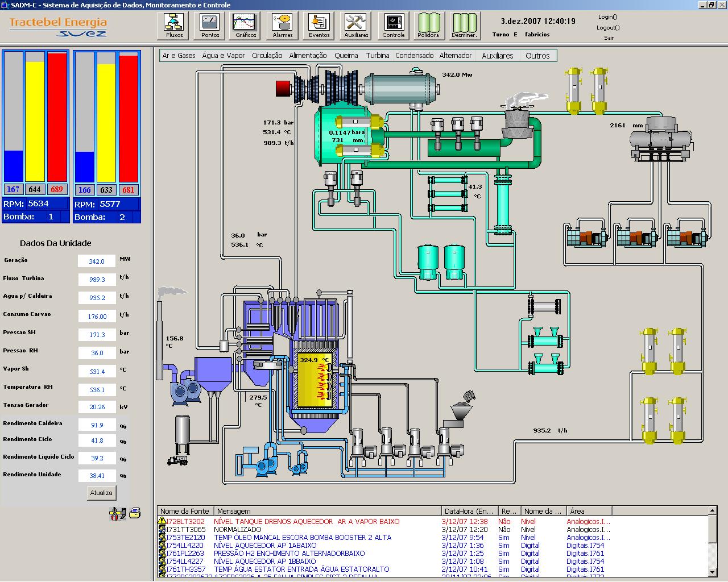Click the tools icon beside the printer icon
The width and height of the screenshot is (728, 582).
(x=117, y=514)
